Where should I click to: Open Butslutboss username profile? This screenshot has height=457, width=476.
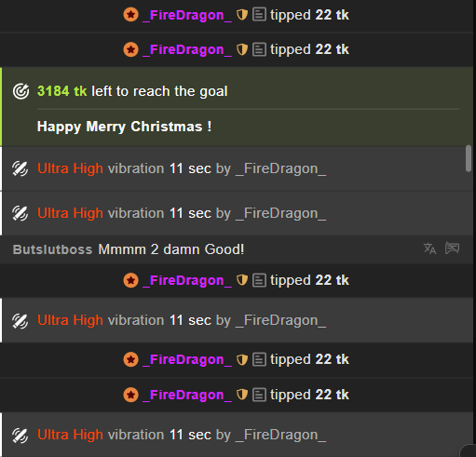coord(52,249)
